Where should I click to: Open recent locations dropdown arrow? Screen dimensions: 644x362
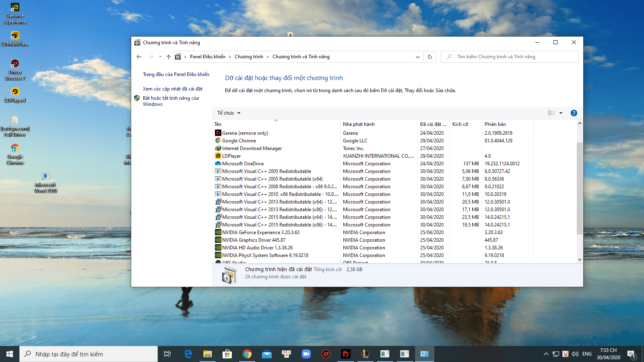[160, 57]
